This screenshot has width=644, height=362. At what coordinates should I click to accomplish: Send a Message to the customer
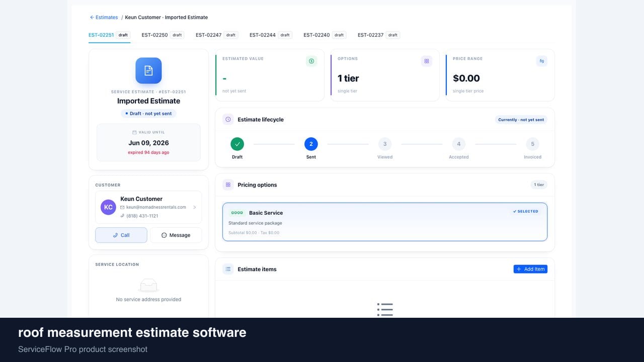(176, 235)
